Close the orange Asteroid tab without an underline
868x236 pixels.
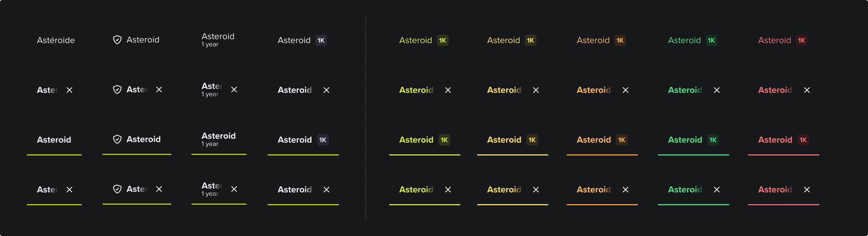point(625,90)
